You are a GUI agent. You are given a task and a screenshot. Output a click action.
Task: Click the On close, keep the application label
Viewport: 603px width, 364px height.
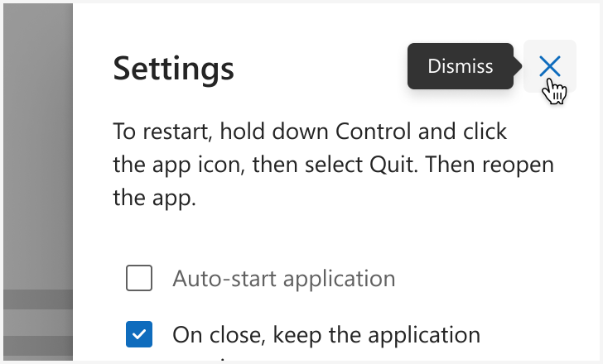(326, 335)
